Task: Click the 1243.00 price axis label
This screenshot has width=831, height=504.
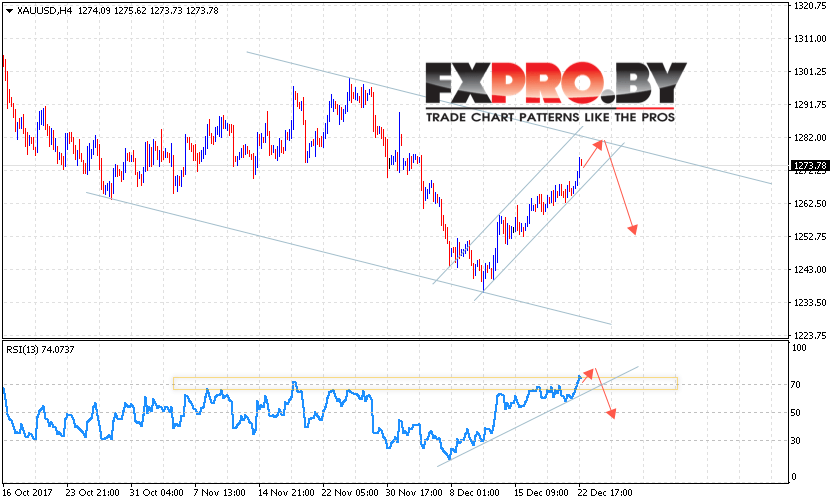Action: pos(810,270)
